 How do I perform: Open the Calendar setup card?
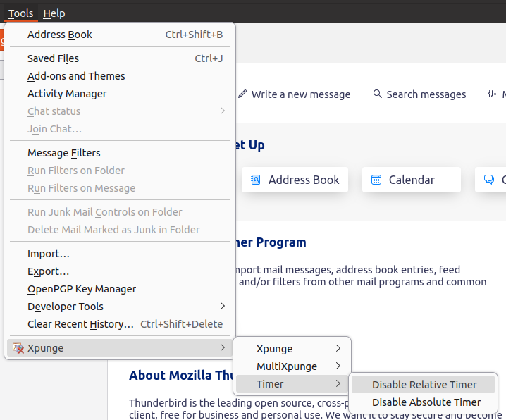[412, 180]
